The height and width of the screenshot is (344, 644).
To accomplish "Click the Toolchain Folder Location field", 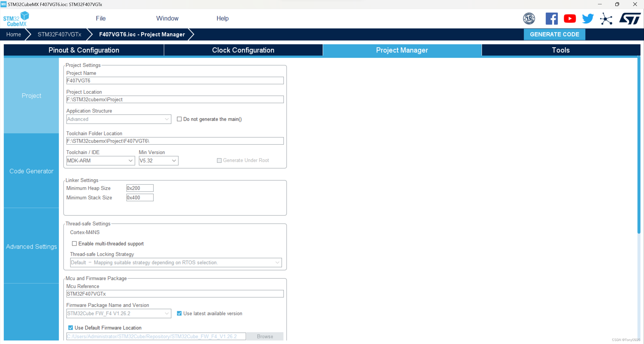I will (175, 141).
